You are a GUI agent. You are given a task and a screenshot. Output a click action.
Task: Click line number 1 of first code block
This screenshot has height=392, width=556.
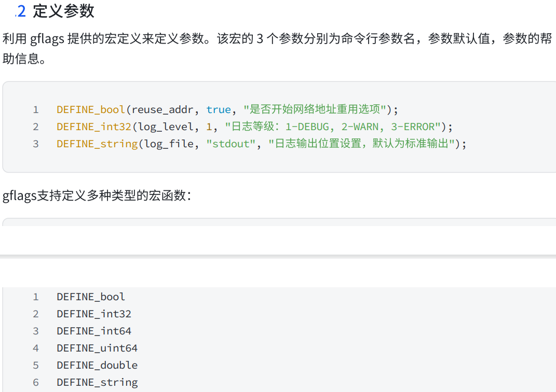point(35,110)
